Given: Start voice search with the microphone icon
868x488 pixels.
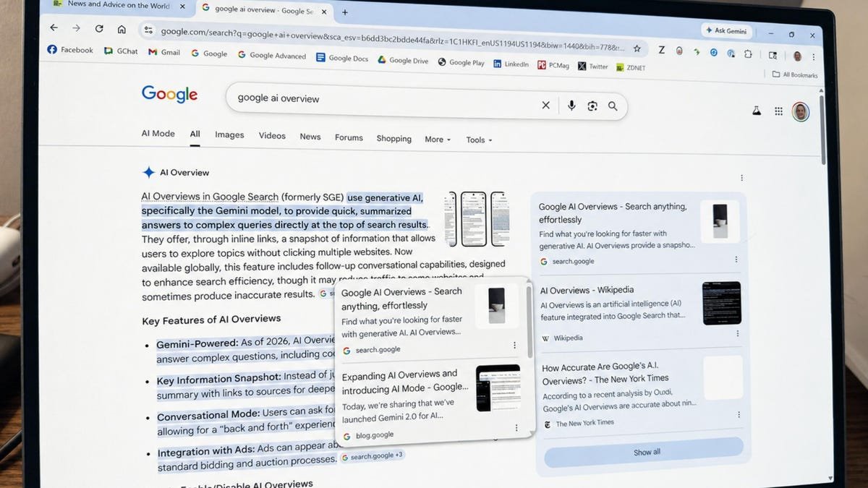Looking at the screenshot, I should (571, 106).
